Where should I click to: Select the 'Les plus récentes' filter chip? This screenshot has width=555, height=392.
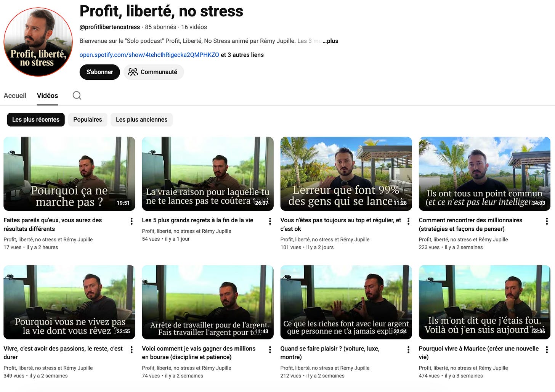(36, 120)
